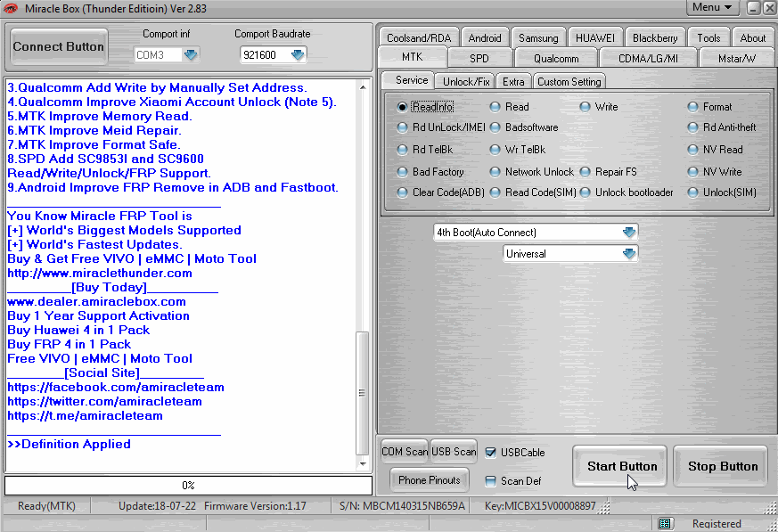Screen dimensions: 778x532
Task: Choose the Badsoftware option
Action: (495, 127)
